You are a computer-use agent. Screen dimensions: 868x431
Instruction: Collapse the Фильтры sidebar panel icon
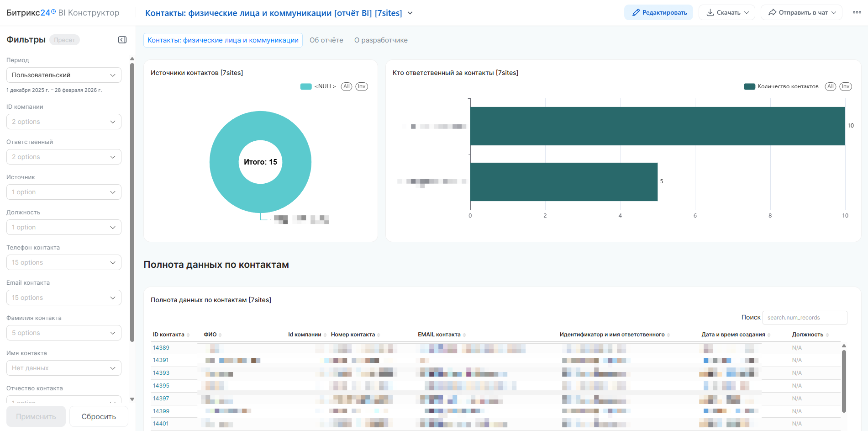pos(122,40)
